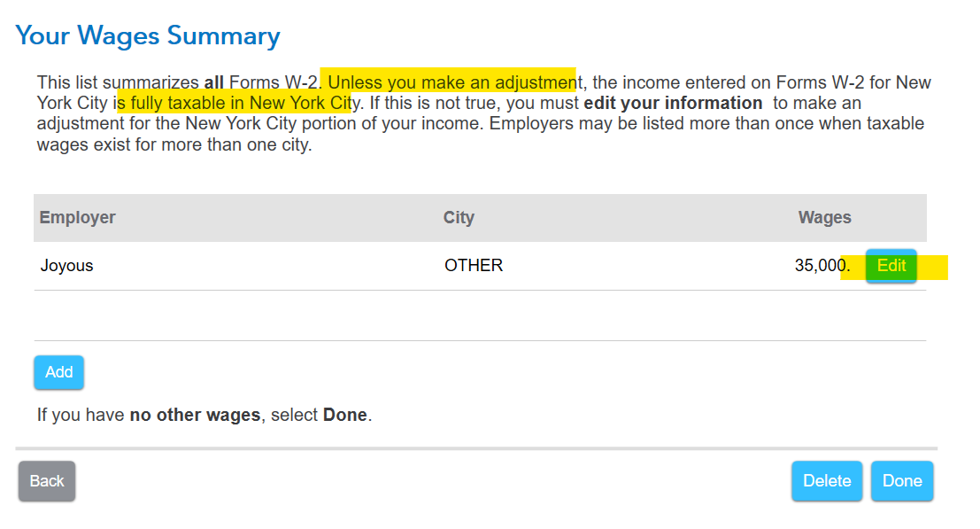980x529 pixels.
Task: Click the OTHER city cell
Action: 474,266
